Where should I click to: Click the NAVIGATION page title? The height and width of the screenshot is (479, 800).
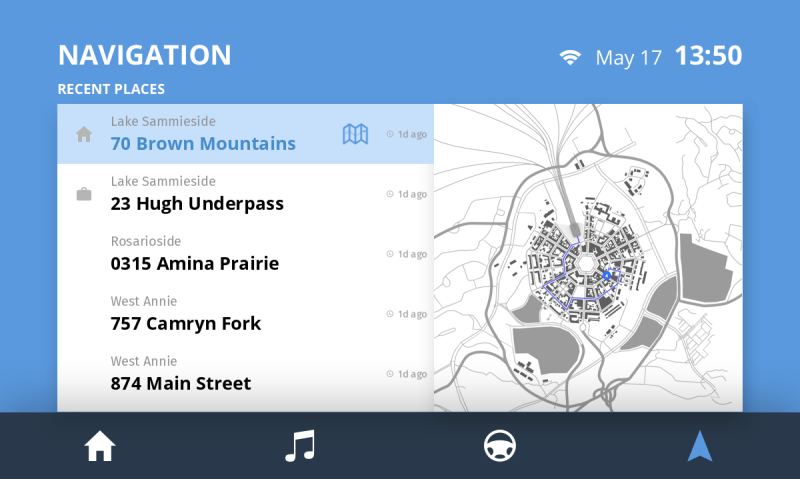[x=144, y=55]
